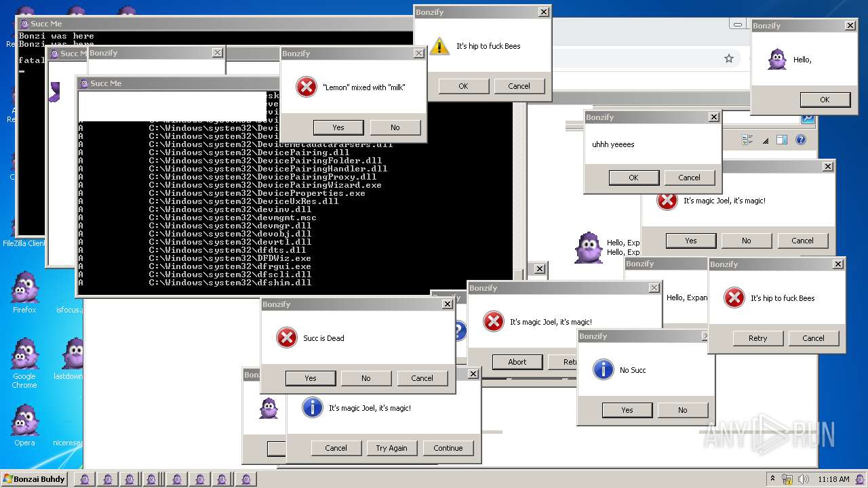Click the warning triangle icon in hip Bees dialog
868x488 pixels.
click(x=439, y=46)
